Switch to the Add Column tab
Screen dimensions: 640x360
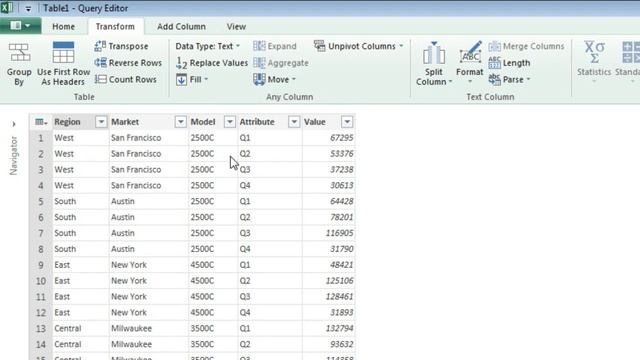[x=181, y=27]
